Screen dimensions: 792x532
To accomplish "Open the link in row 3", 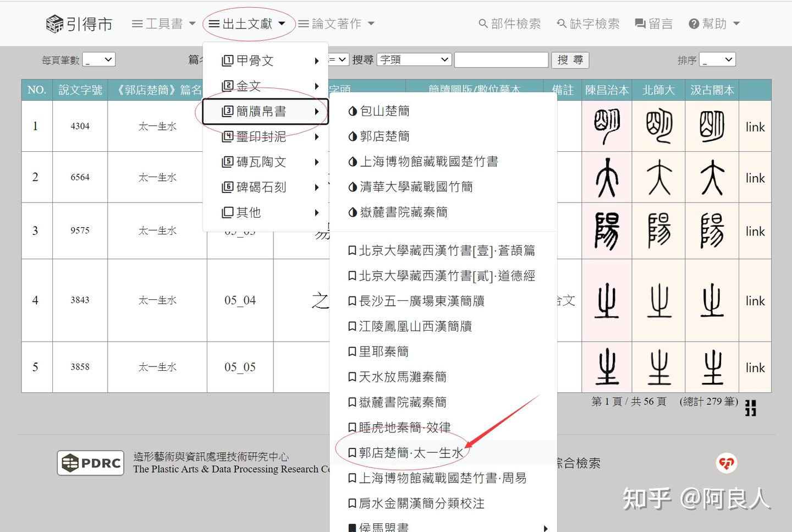I will (x=755, y=232).
